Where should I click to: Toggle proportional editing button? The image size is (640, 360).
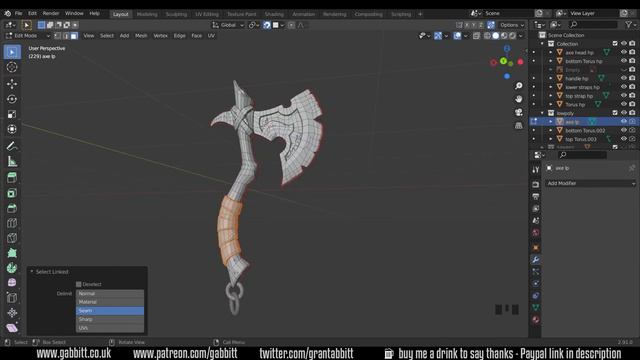coord(291,25)
